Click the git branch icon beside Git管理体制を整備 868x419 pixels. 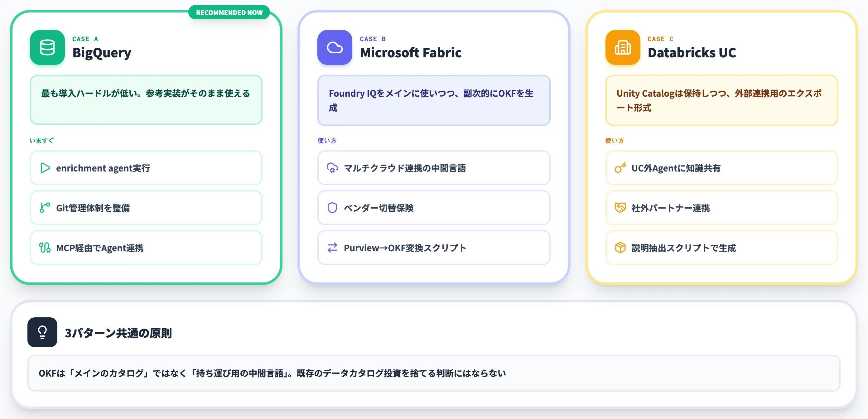(45, 208)
